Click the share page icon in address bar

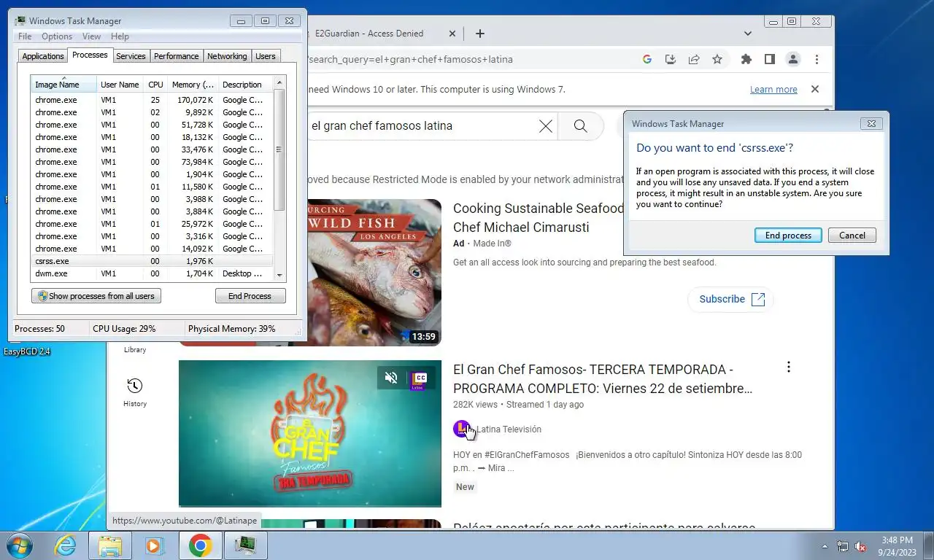coord(694,60)
